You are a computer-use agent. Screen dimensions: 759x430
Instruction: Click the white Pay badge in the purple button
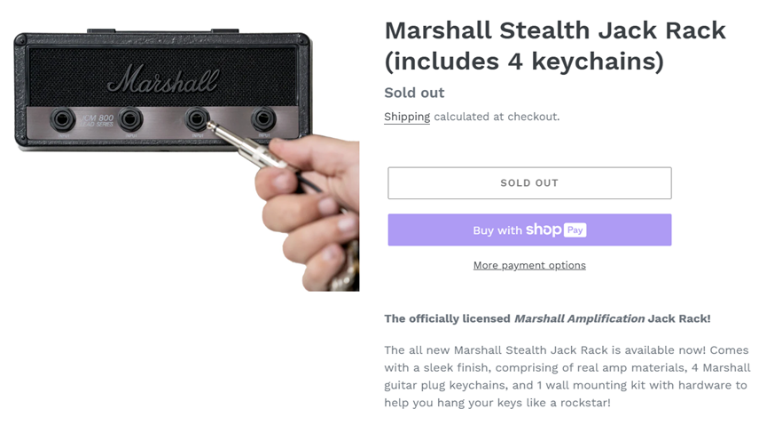coord(574,230)
